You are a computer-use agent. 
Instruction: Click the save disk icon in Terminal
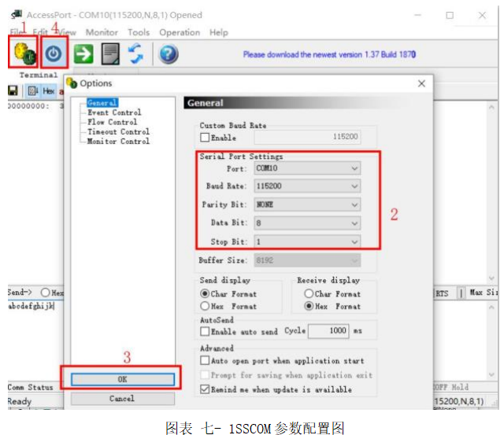[13, 91]
